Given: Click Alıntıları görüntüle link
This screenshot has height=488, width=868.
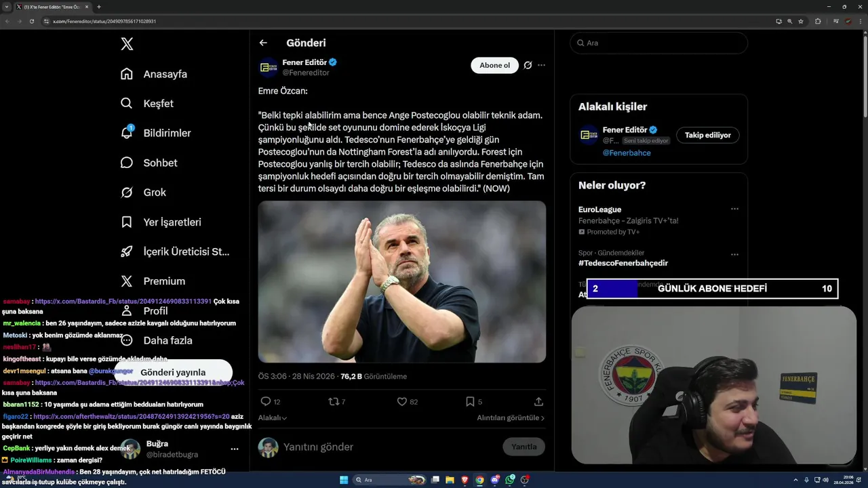Looking at the screenshot, I should pos(511,418).
